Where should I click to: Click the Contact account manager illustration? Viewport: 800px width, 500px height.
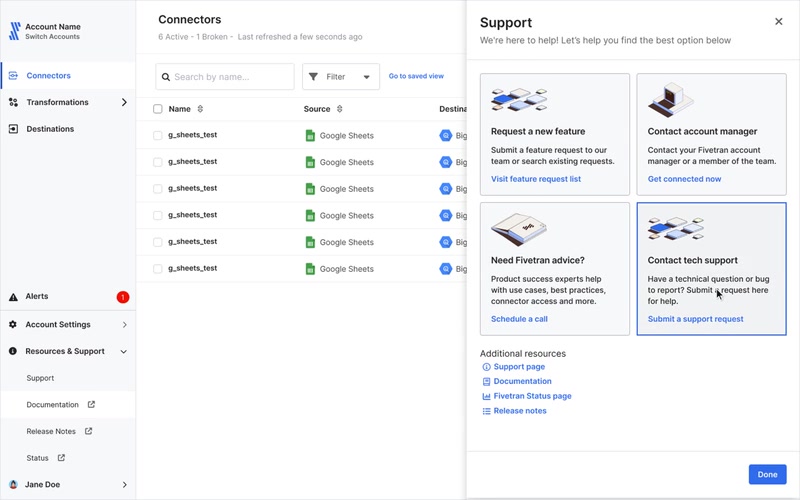click(x=670, y=99)
